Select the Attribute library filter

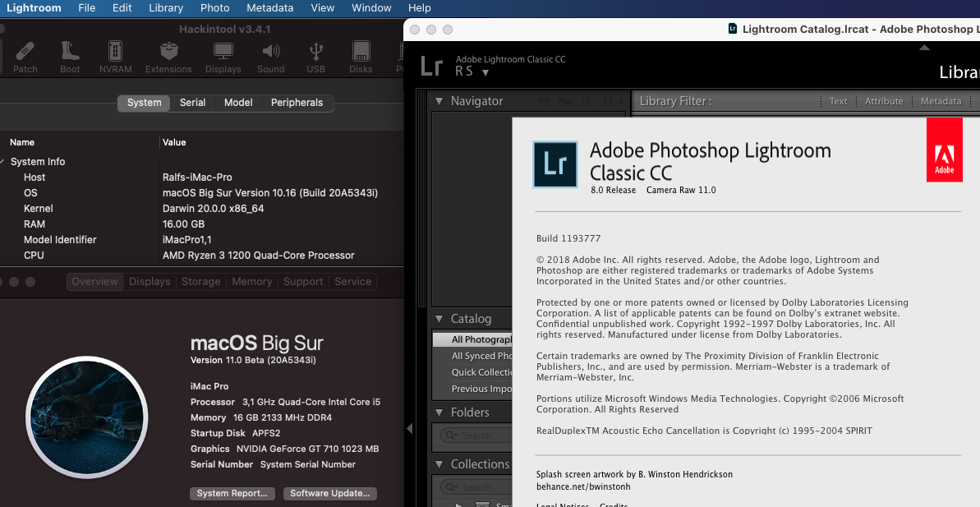884,100
